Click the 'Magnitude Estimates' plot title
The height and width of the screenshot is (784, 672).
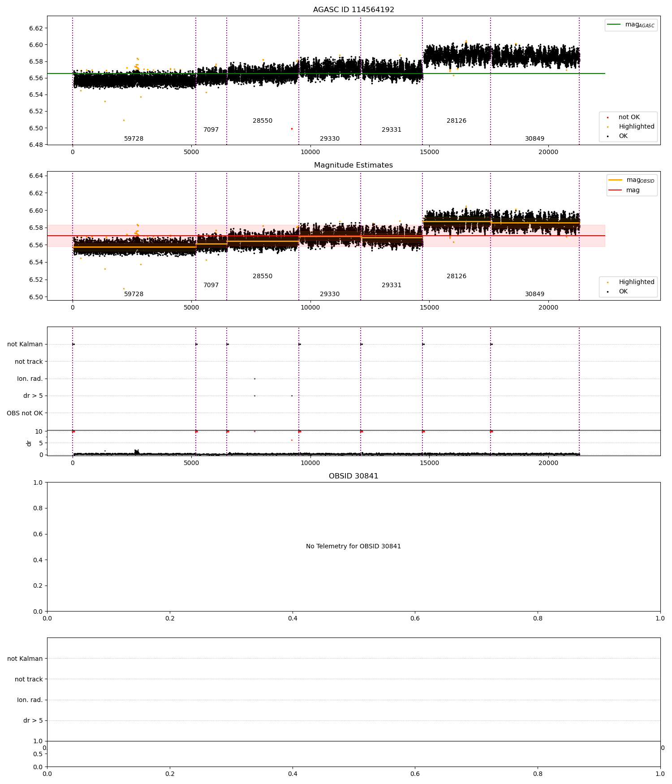pos(353,165)
